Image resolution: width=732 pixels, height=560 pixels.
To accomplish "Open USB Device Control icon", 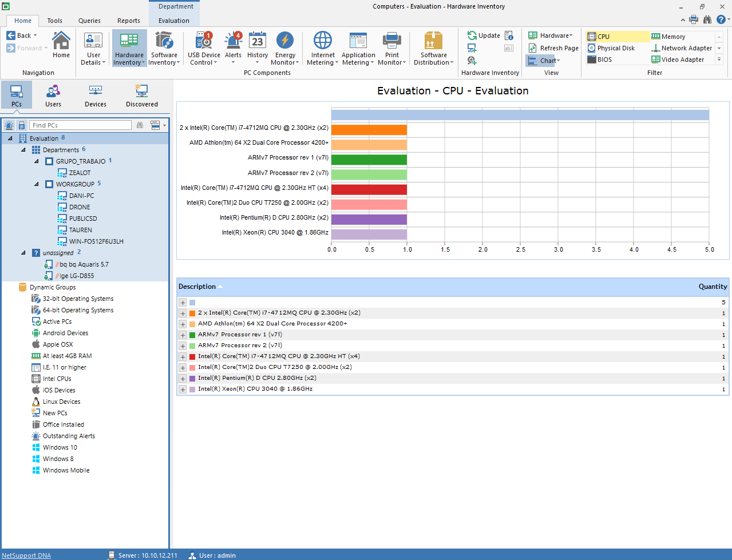I will point(204,41).
